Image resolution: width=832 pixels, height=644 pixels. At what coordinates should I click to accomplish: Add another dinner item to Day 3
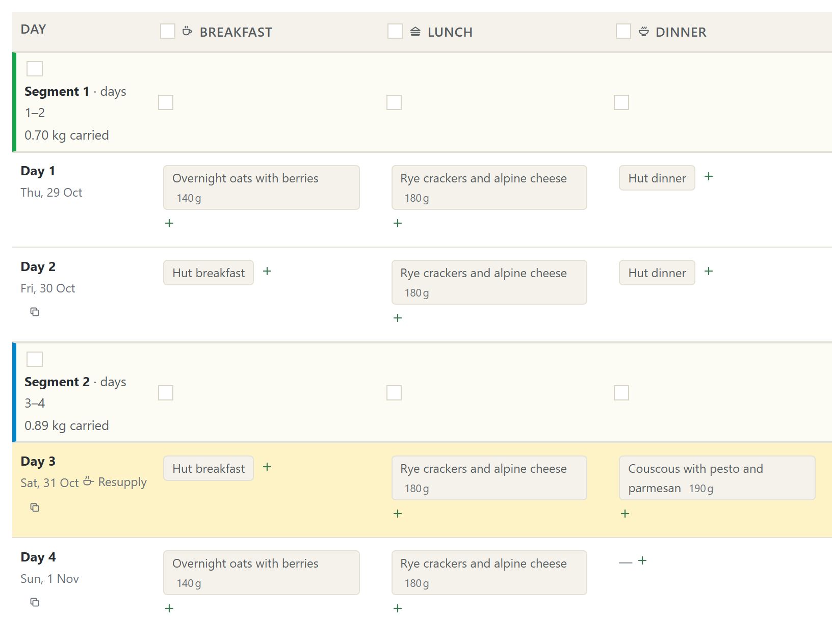click(x=626, y=514)
